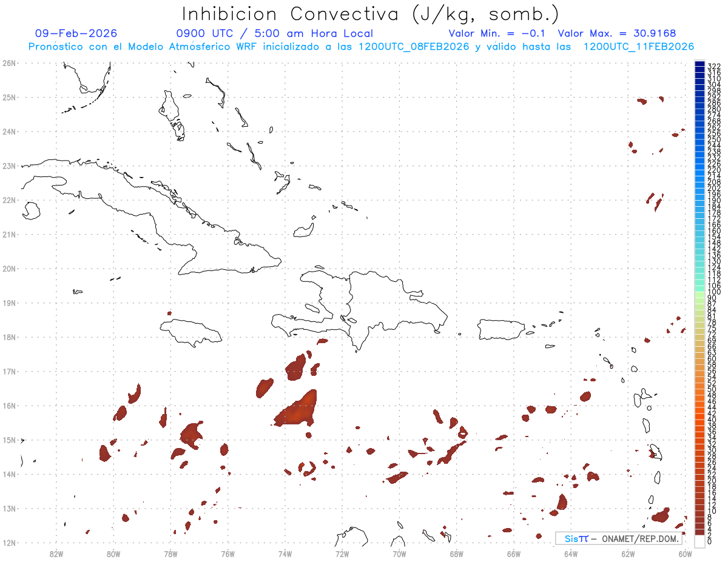Click the time '0900 UTC / 5:00 am Hora Local'

(x=274, y=33)
